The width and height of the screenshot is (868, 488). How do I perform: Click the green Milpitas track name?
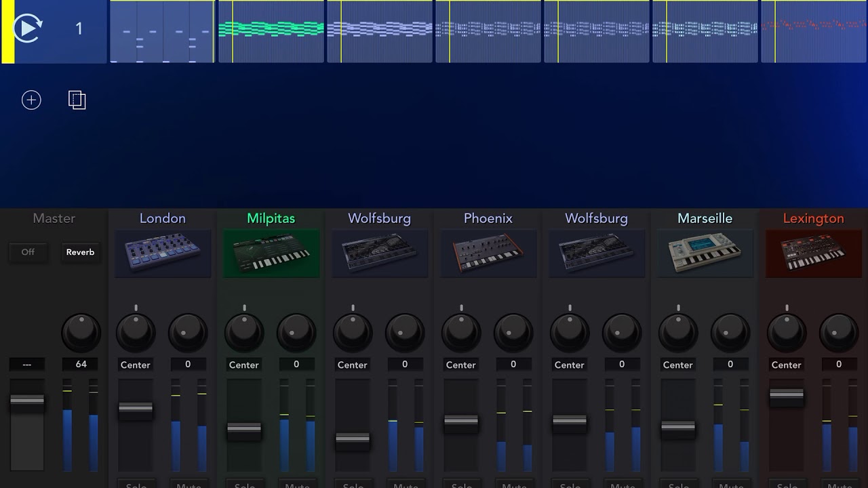271,218
